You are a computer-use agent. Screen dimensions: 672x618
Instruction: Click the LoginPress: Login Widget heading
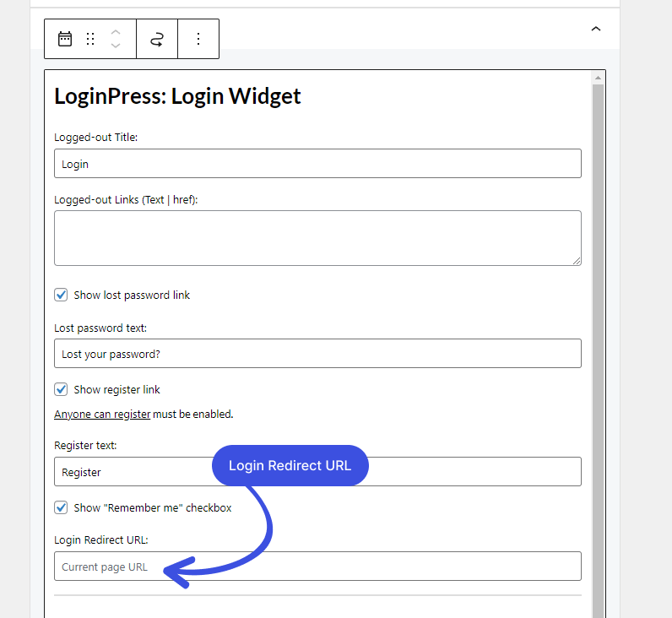pyautogui.click(x=177, y=96)
